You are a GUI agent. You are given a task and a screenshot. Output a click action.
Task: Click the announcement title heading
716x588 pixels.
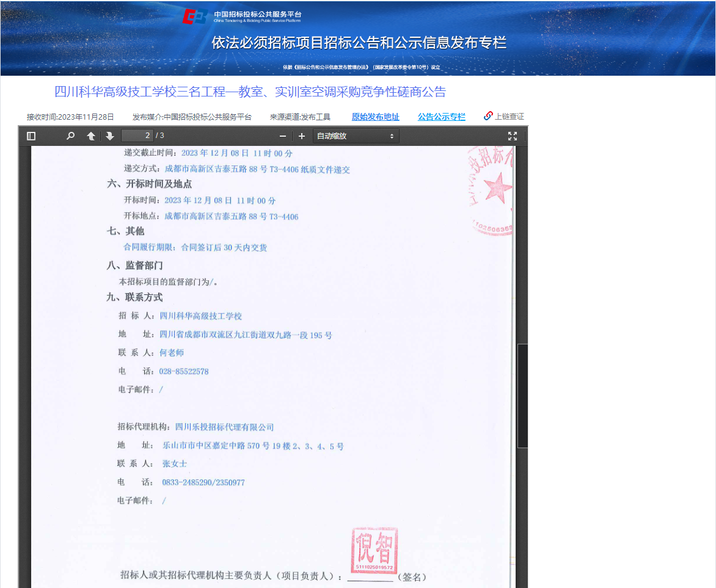250,92
